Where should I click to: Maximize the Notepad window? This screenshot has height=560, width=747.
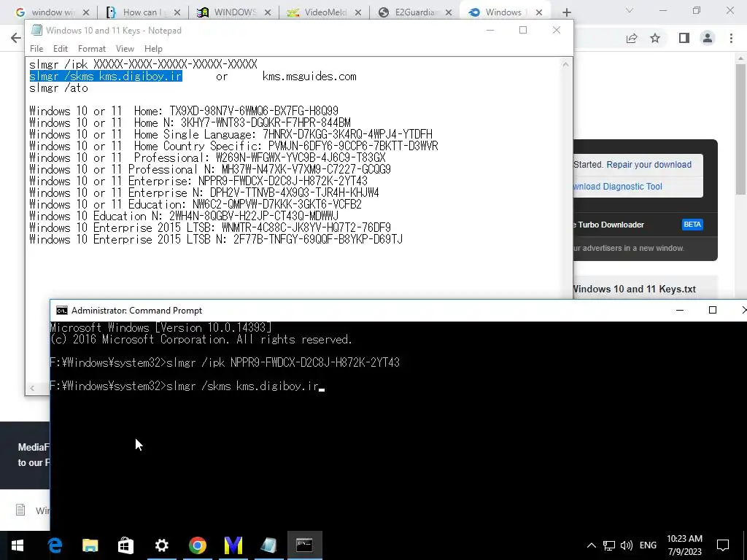pyautogui.click(x=523, y=30)
